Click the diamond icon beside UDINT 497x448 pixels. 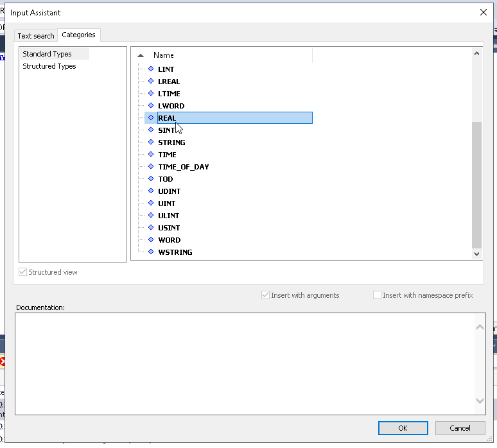[x=151, y=191]
